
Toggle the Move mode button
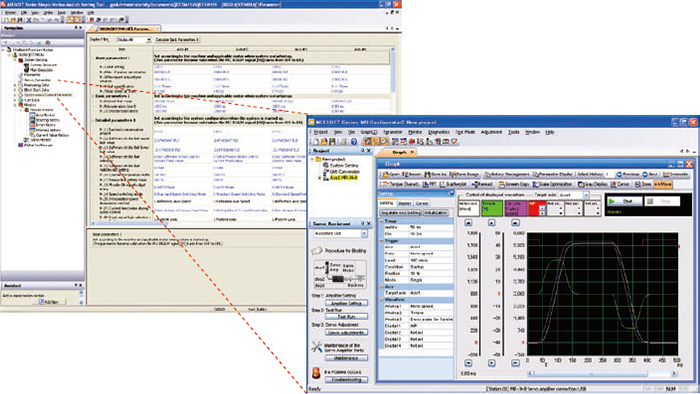coord(663,184)
